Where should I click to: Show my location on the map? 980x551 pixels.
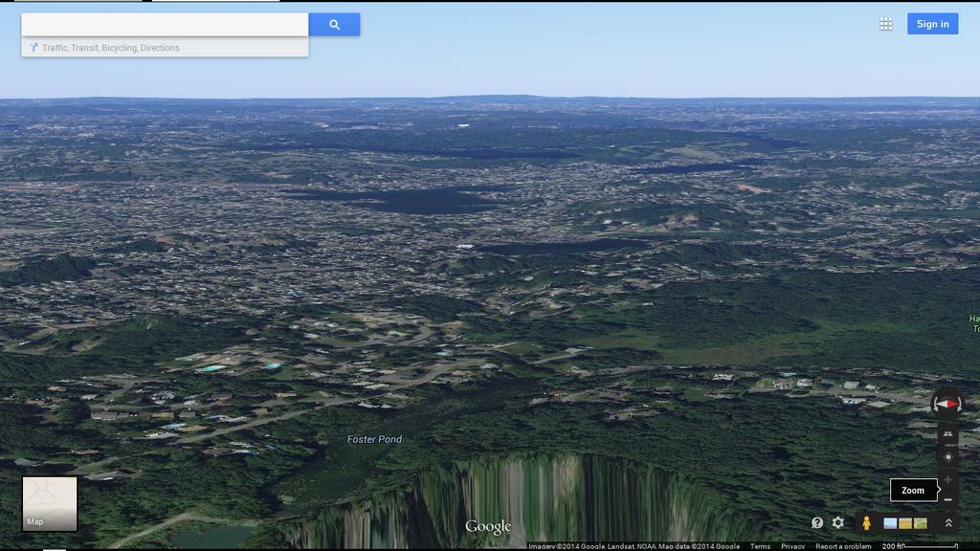click(x=947, y=456)
